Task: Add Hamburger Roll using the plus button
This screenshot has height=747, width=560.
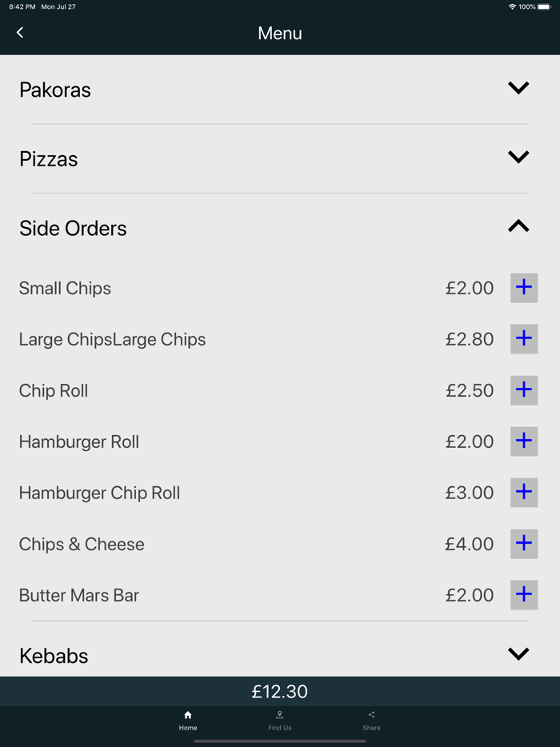Action: pyautogui.click(x=524, y=441)
